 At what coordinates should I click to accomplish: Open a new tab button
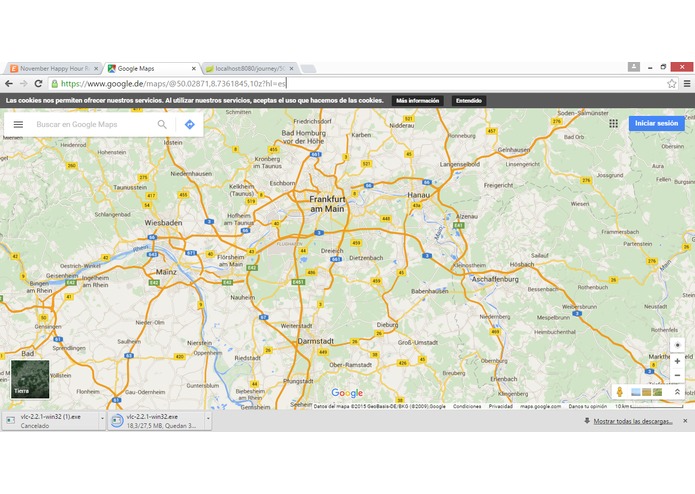(308, 69)
